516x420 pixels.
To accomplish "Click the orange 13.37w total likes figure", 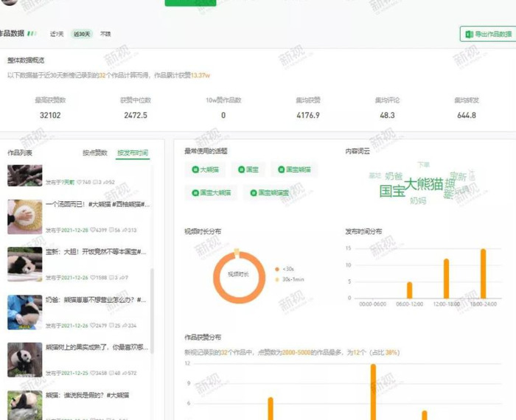I will point(200,75).
